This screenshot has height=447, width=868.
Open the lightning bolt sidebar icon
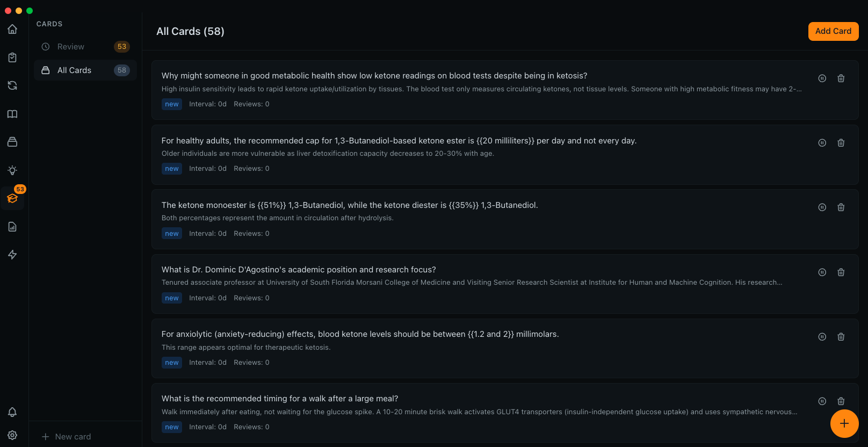point(12,255)
